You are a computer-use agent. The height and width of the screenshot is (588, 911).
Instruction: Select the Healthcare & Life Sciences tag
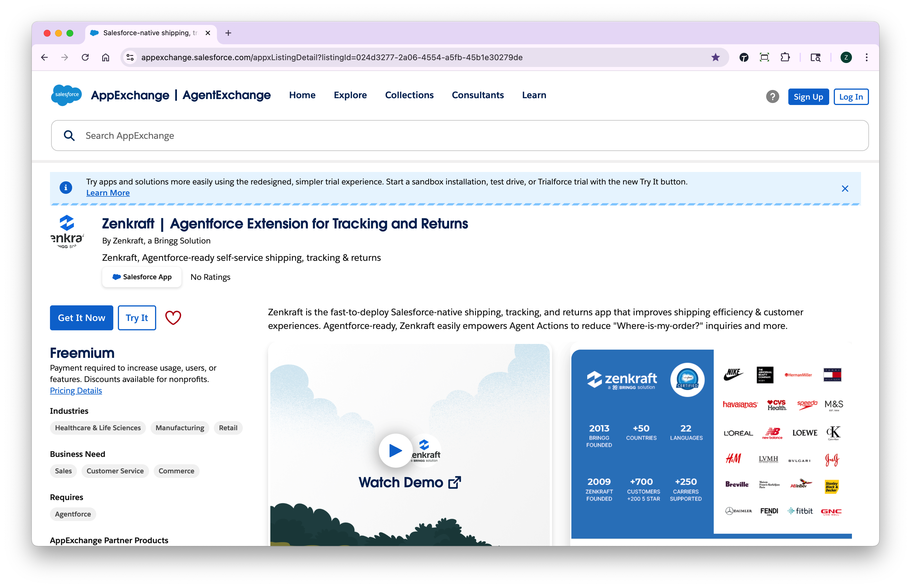coord(98,428)
